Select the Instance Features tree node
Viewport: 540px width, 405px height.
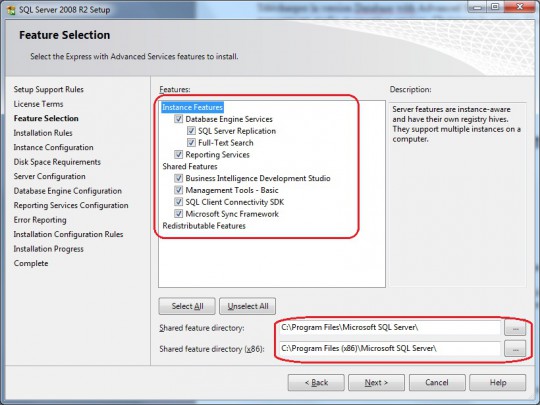coord(193,107)
